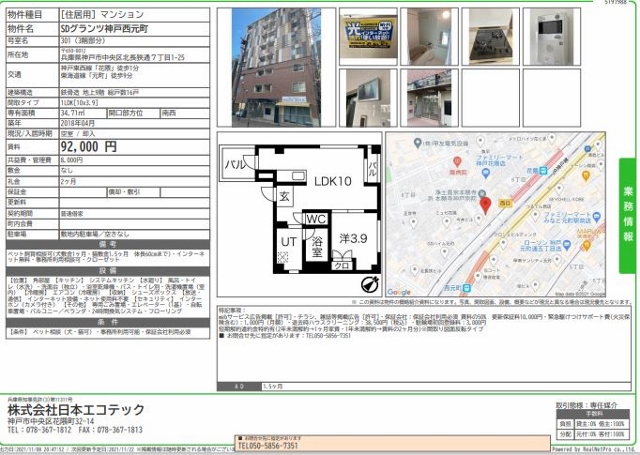Select the 現況/入居時期 value 空室 / 即入
640x455 pixels.
[x=78, y=133]
